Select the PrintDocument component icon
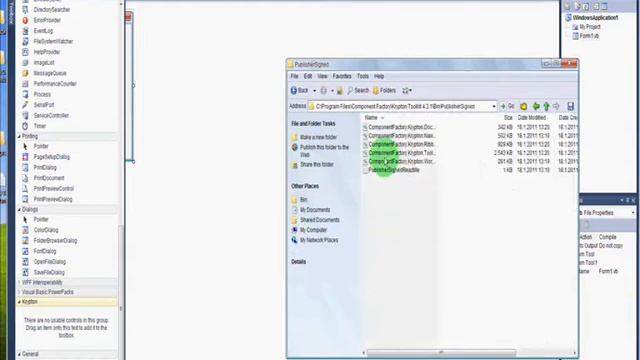The image size is (640, 360). point(25,178)
